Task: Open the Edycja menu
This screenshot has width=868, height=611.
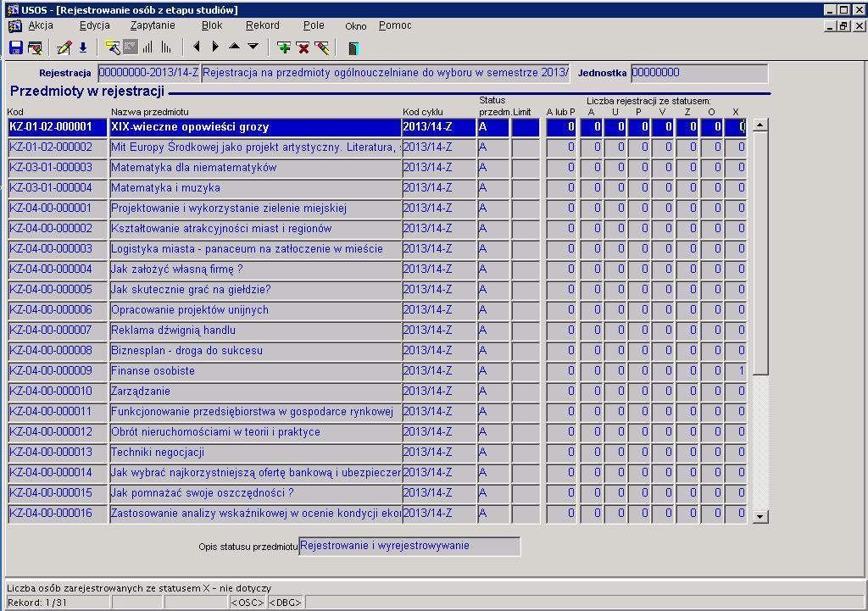Action: 95,25
